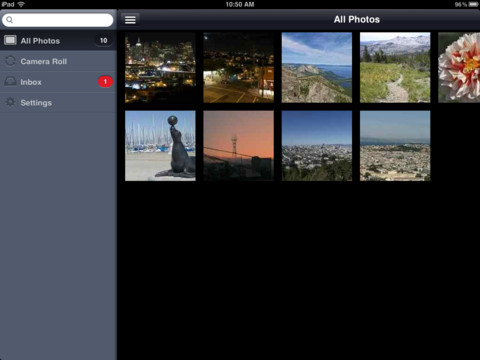The width and height of the screenshot is (480, 360).
Task: Click the iPad label in status bar
Action: (8, 4)
